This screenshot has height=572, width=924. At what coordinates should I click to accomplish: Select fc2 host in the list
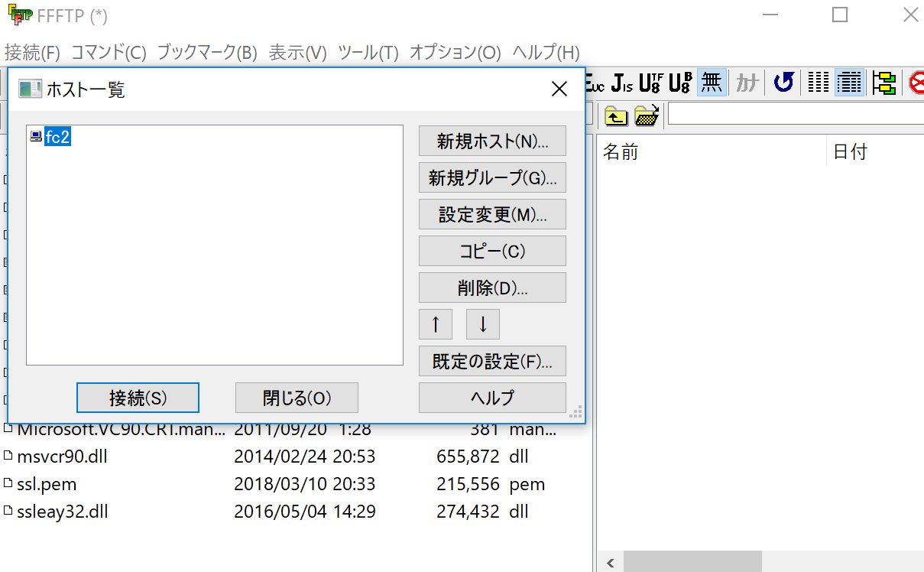click(x=57, y=137)
